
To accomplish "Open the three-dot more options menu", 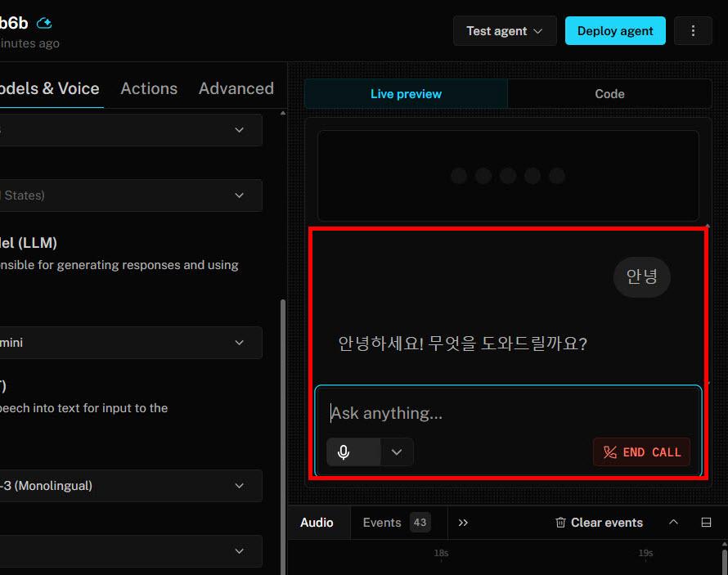I will click(693, 30).
